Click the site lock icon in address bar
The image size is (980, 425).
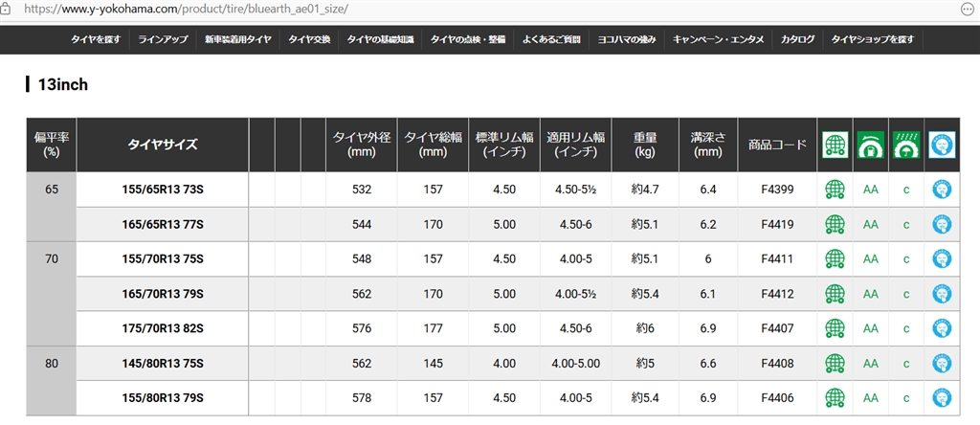8,8
